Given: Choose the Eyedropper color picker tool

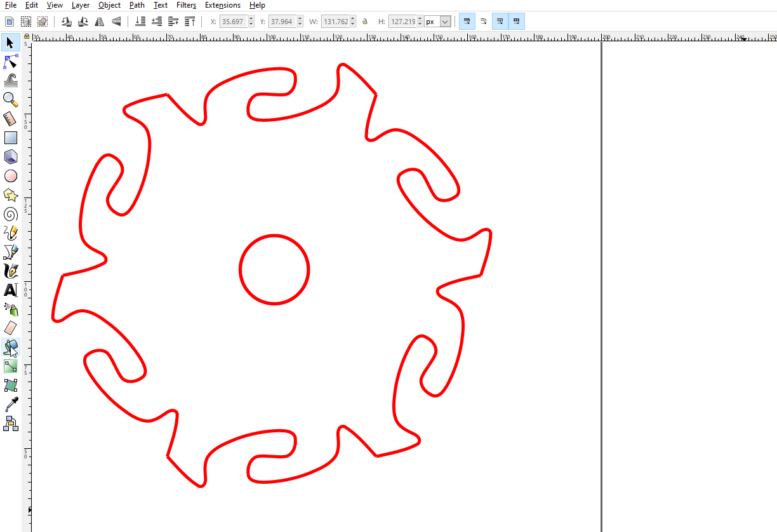Looking at the screenshot, I should tap(10, 404).
